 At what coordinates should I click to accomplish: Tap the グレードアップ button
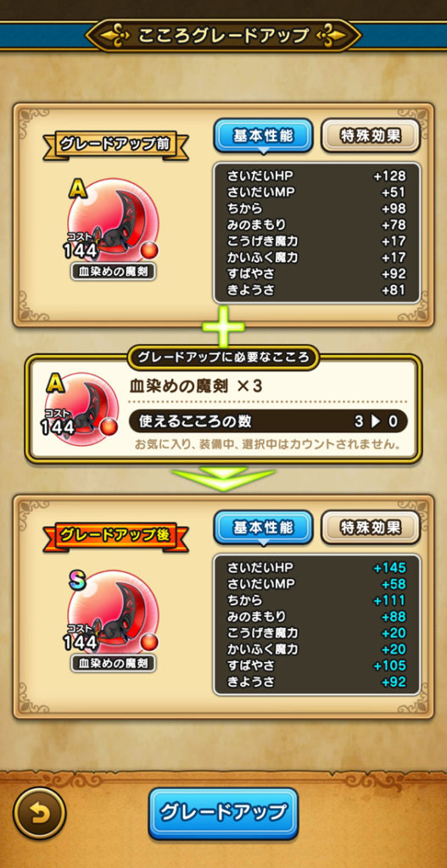coord(223,813)
